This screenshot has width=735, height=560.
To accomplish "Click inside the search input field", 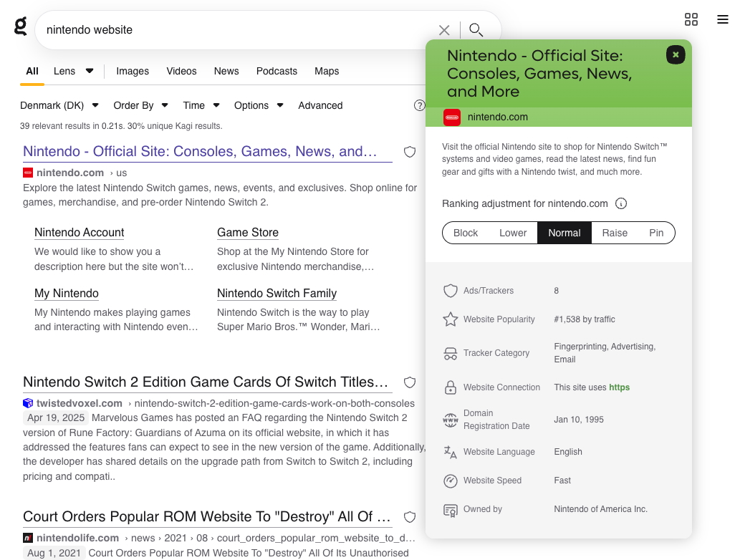I will [215, 30].
